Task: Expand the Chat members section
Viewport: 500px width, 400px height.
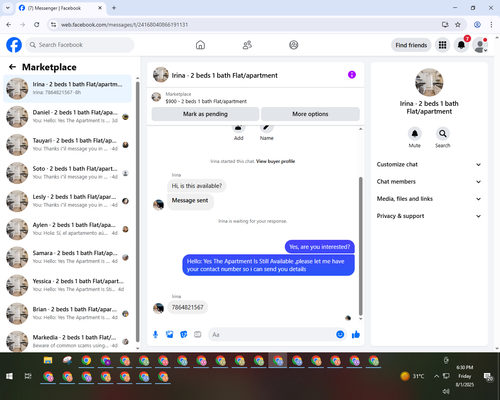Action: click(429, 182)
